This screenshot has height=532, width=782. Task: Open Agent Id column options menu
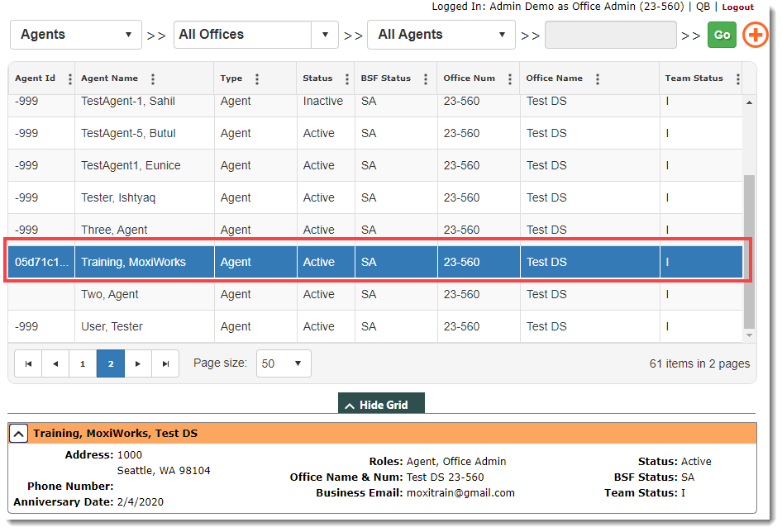tap(69, 79)
